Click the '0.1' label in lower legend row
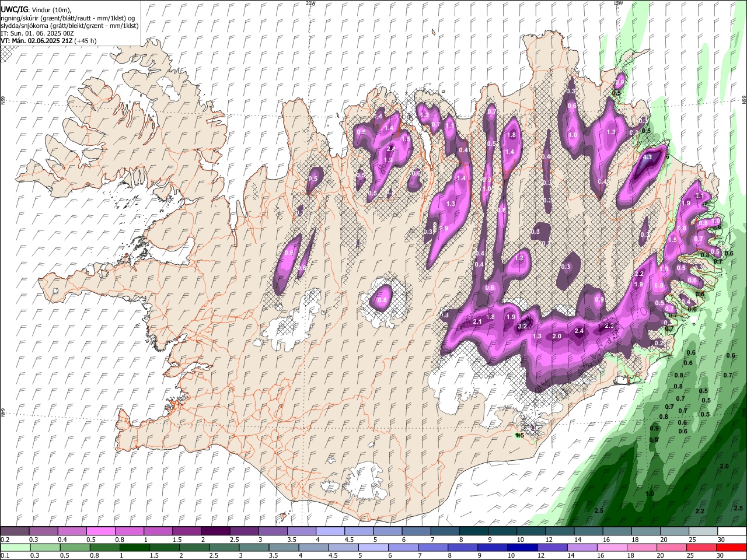Image resolution: width=747 pixels, height=560 pixels. click(x=5, y=555)
